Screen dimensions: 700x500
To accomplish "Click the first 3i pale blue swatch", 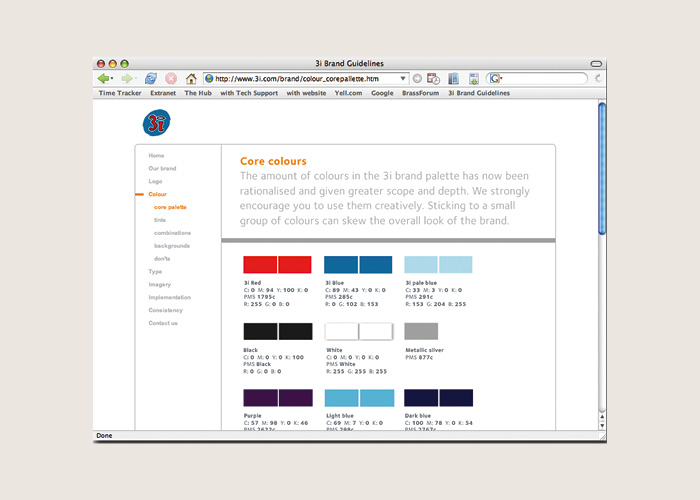I will click(421, 265).
